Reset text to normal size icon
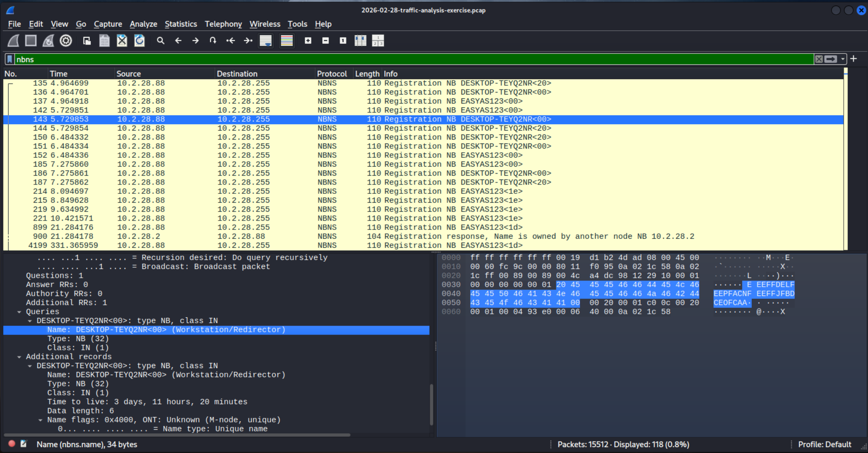The width and height of the screenshot is (868, 453). tap(343, 41)
